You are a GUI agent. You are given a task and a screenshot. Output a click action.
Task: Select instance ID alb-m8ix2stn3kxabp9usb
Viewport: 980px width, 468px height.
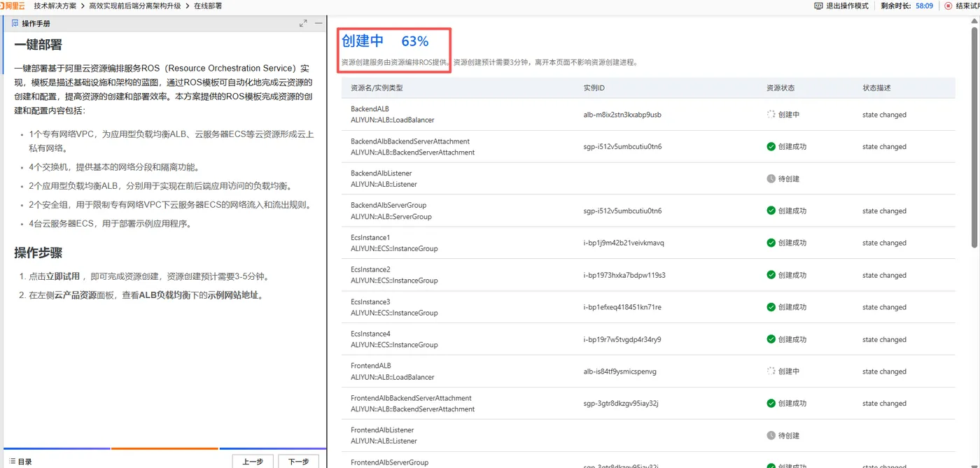pos(622,115)
